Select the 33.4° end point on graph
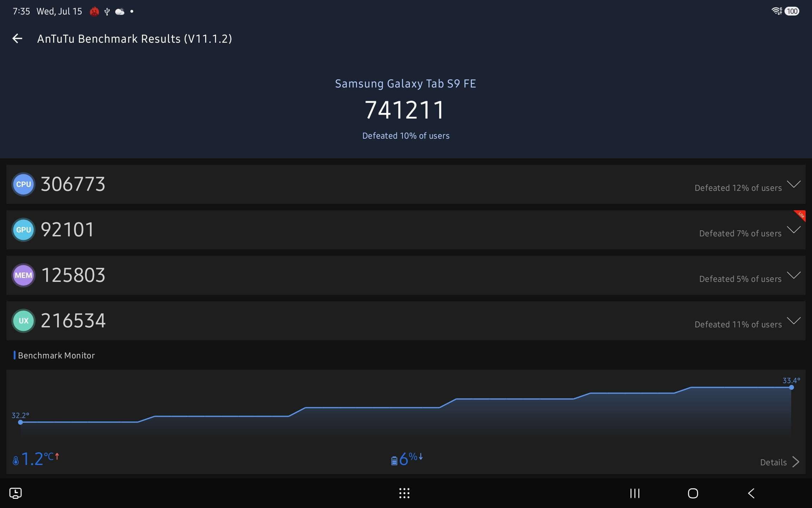Screen dimensions: 812x508 coord(792,387)
